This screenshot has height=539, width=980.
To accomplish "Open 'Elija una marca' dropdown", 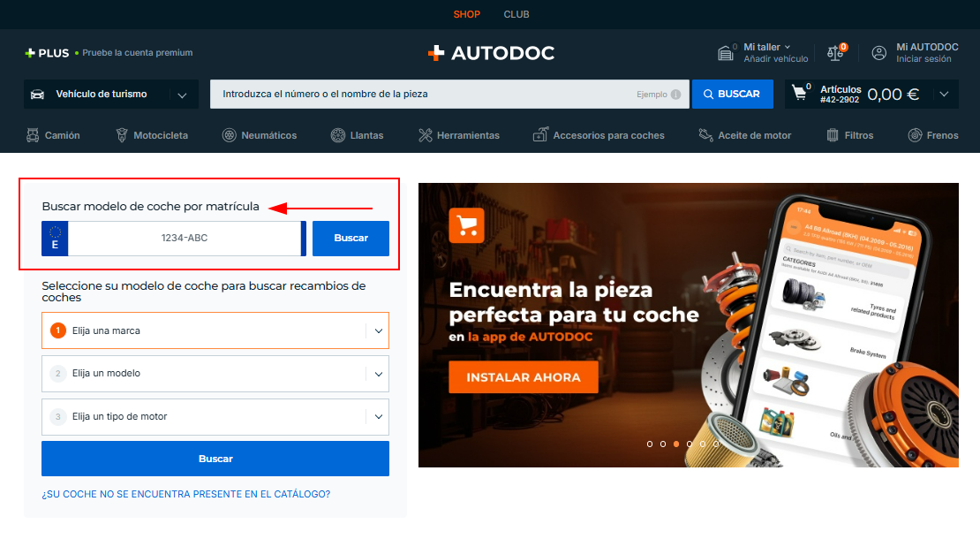I will [215, 330].
